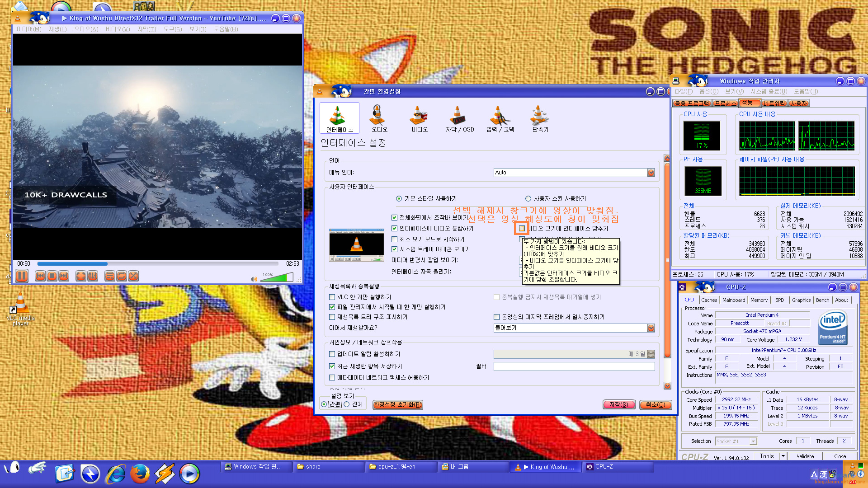Expand the 메뉴 언어 Auto dropdown

pos(651,173)
